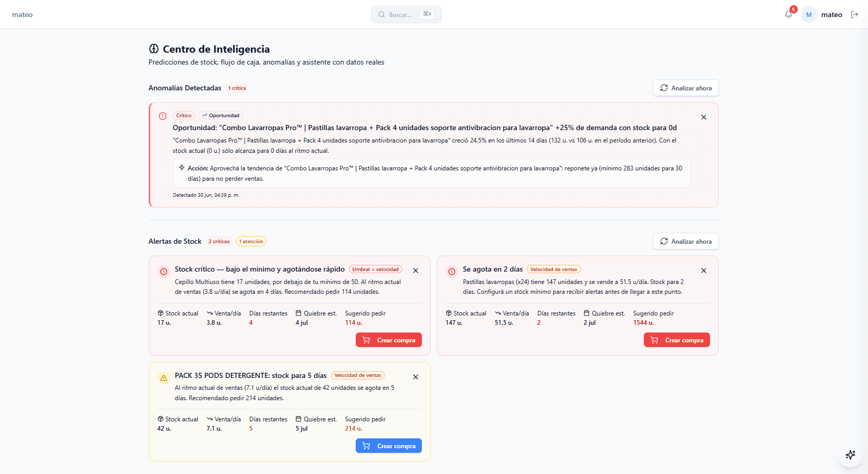Click the ⌘K shortcut badge in search

pos(427,14)
